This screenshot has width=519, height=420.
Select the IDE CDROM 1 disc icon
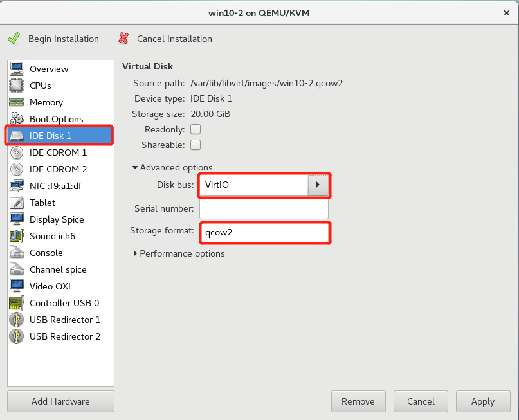pos(17,152)
